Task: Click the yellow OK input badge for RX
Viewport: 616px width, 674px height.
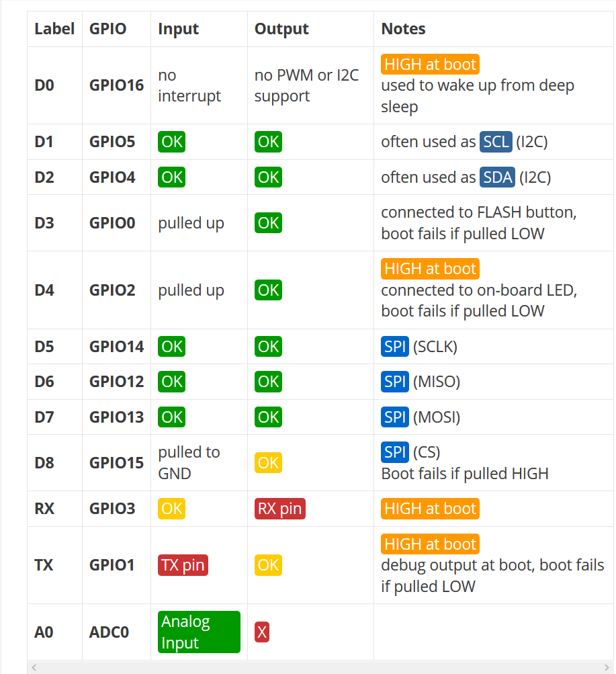Action: click(172, 509)
